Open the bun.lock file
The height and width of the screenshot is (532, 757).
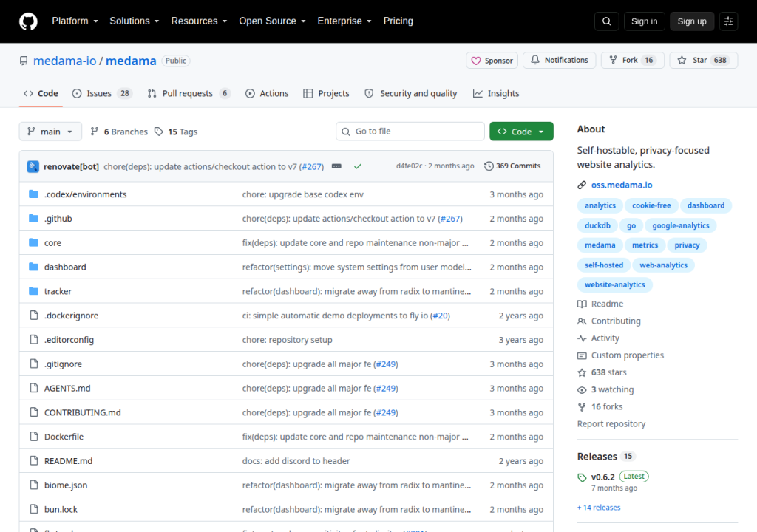[x=61, y=509]
